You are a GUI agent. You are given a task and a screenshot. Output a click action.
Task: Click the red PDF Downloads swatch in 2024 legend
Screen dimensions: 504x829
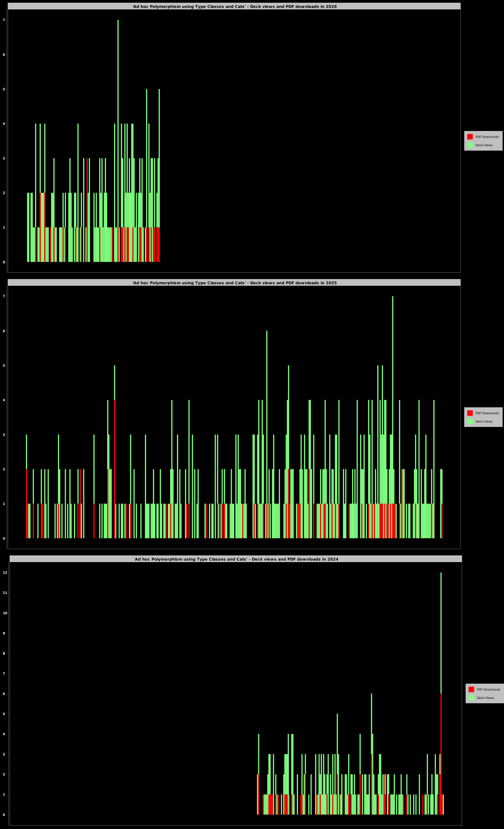tap(471, 689)
